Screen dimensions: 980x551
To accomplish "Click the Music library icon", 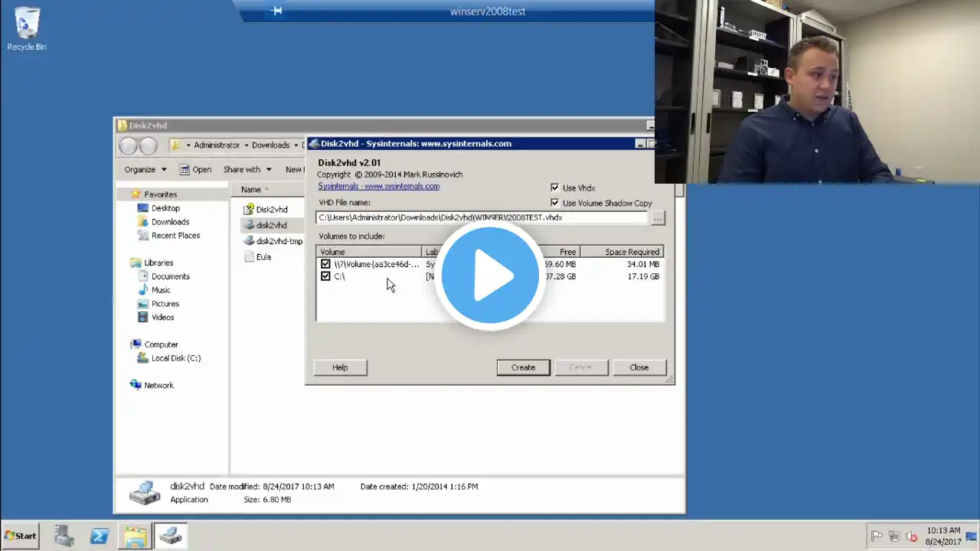I will [142, 290].
